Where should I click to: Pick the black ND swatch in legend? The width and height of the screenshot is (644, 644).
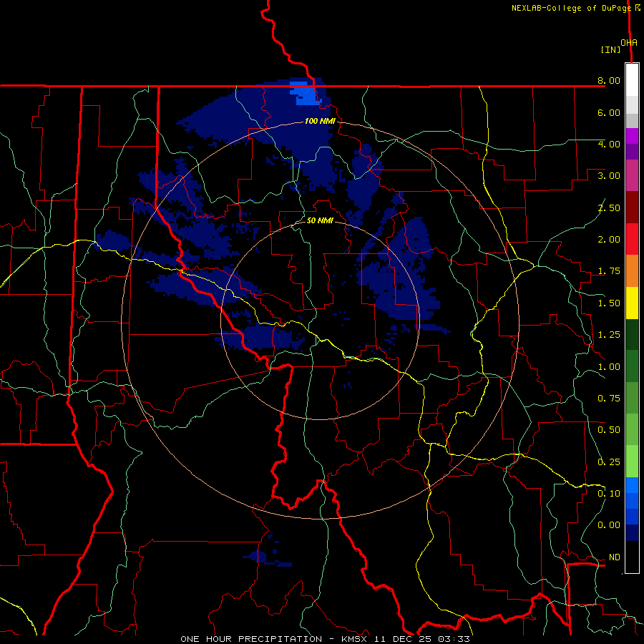[632, 557]
